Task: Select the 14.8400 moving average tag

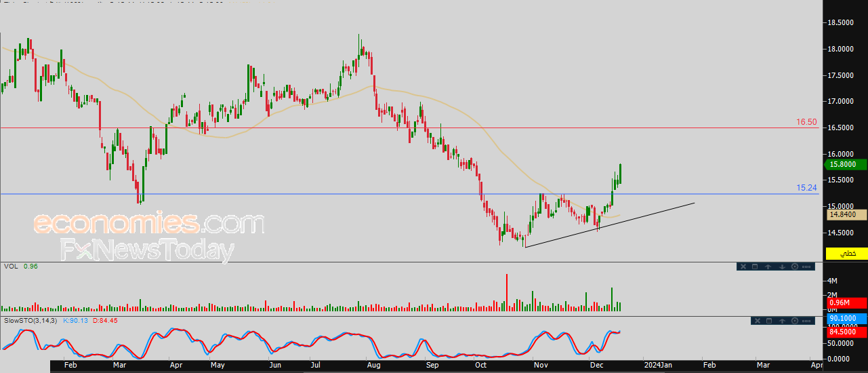Action: point(847,214)
